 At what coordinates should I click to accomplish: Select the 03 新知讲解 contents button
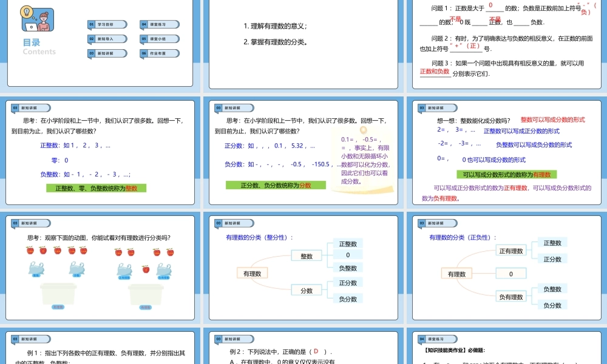click(107, 53)
